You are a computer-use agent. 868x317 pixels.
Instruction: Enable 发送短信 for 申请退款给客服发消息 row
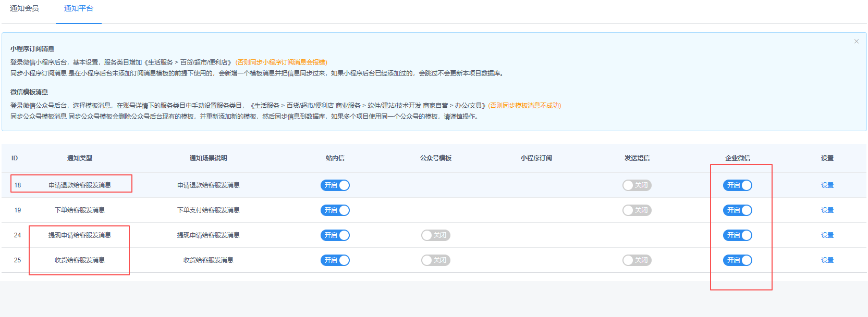637,185
